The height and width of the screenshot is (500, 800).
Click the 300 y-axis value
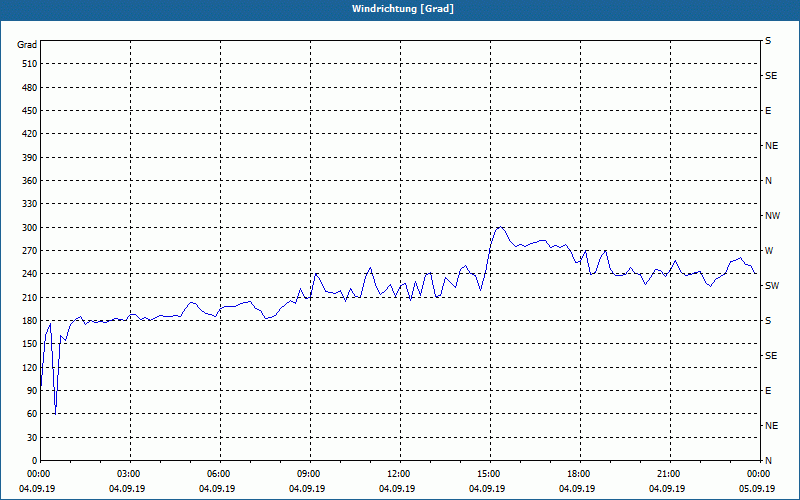tap(30, 228)
